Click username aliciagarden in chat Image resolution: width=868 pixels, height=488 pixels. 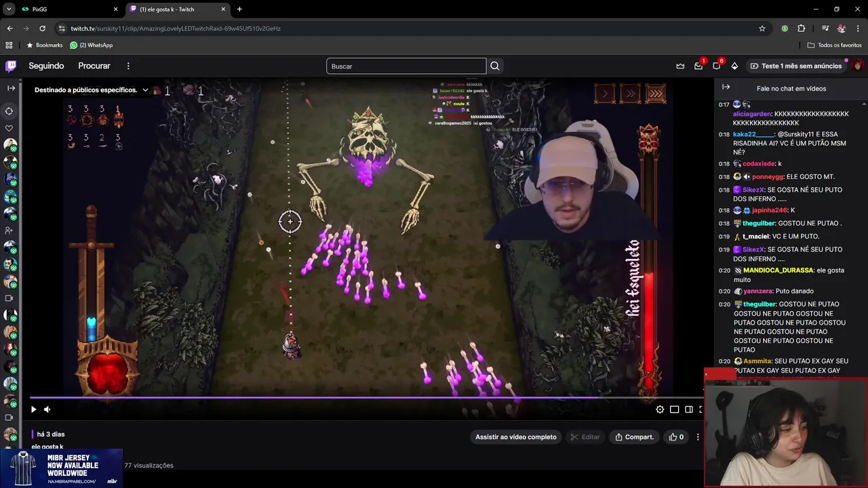752,114
